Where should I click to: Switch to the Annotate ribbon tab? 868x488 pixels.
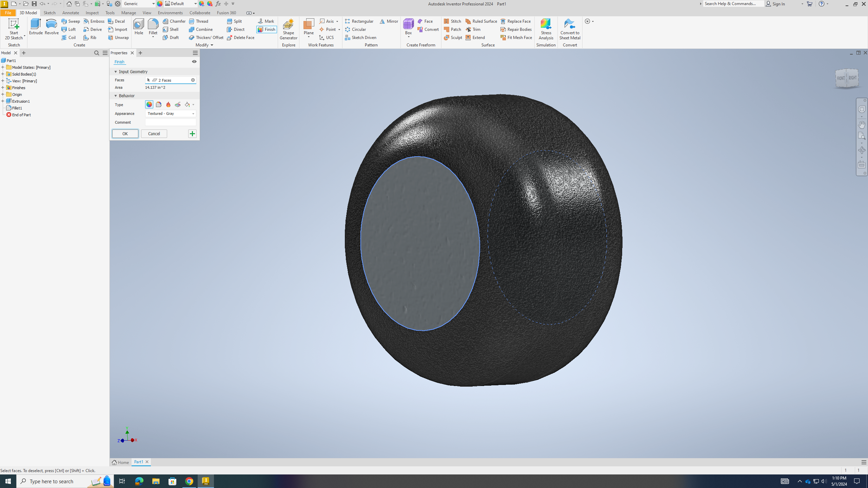[71, 13]
